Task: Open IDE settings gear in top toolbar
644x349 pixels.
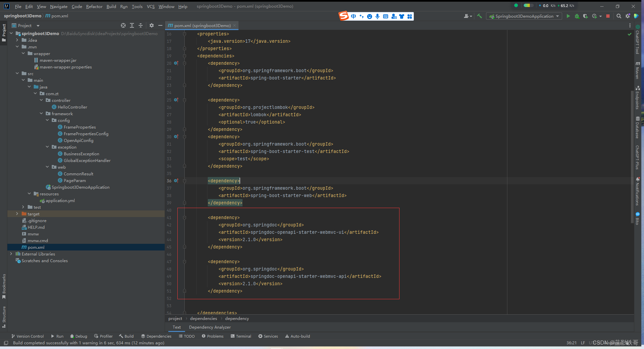Action: point(628,16)
